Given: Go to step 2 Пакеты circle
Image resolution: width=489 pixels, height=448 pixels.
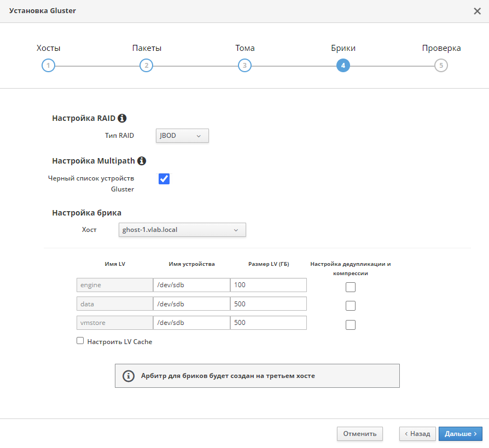Looking at the screenshot, I should click(x=146, y=66).
